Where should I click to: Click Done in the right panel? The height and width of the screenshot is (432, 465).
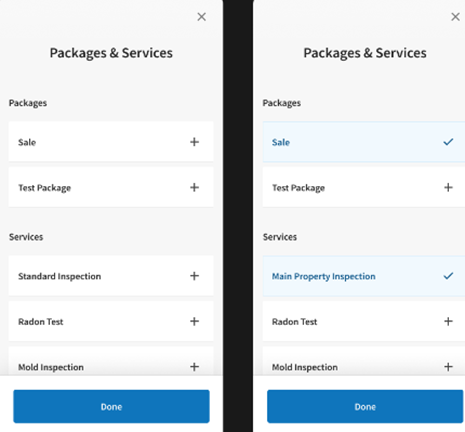pyautogui.click(x=365, y=406)
